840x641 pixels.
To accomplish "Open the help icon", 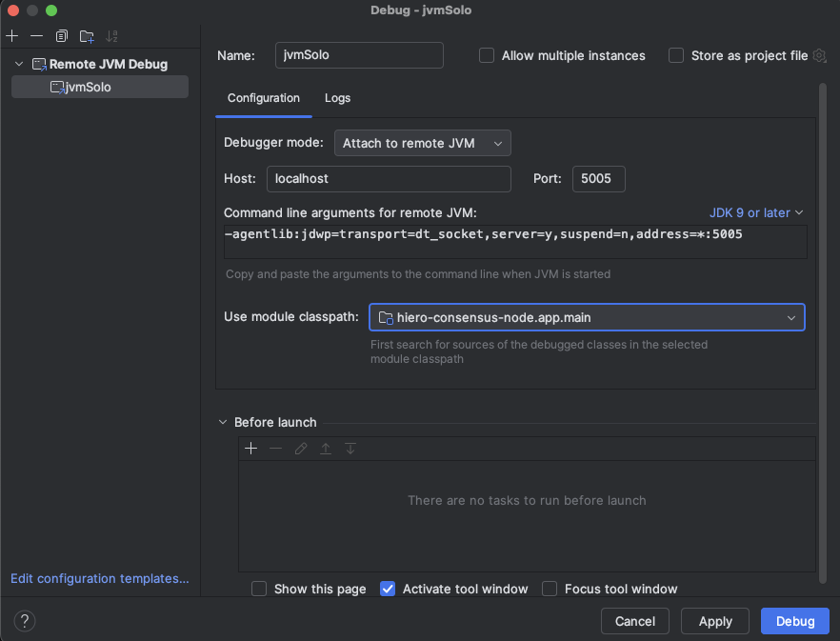I will (24, 620).
